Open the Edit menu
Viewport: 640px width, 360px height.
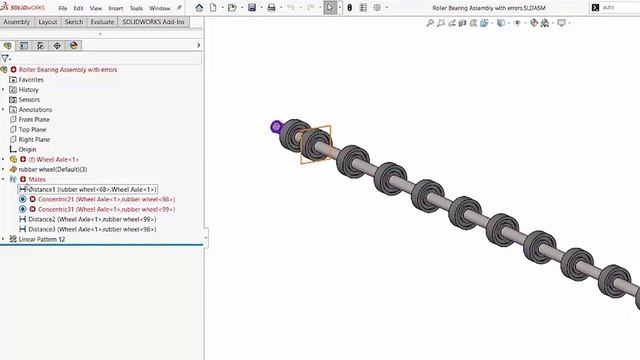[78, 8]
